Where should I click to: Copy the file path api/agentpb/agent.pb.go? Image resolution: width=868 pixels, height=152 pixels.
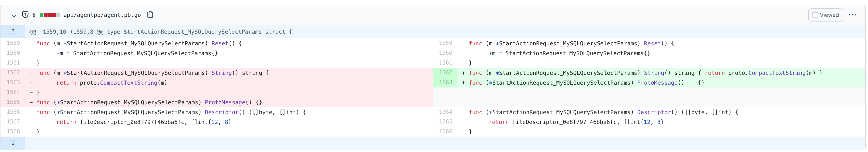[x=150, y=15]
